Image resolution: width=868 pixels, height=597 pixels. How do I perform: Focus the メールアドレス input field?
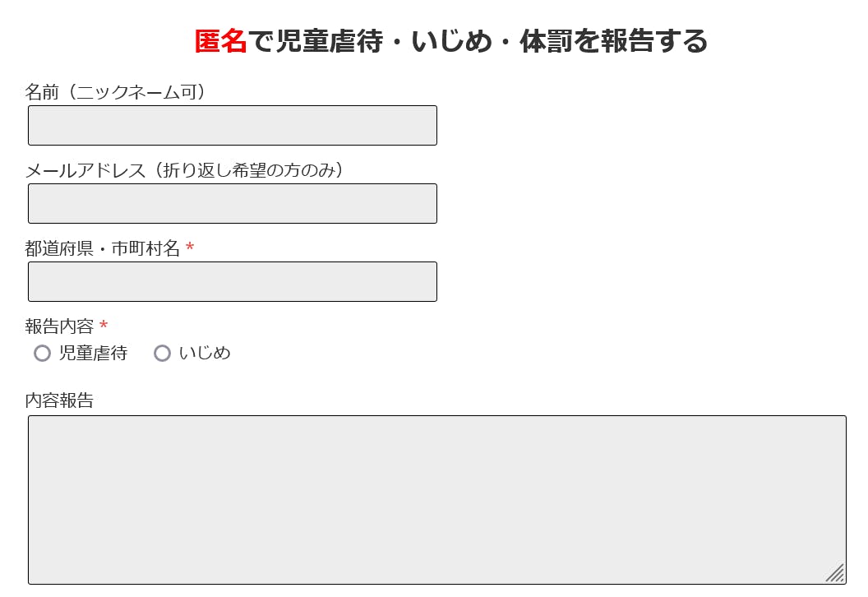point(232,204)
